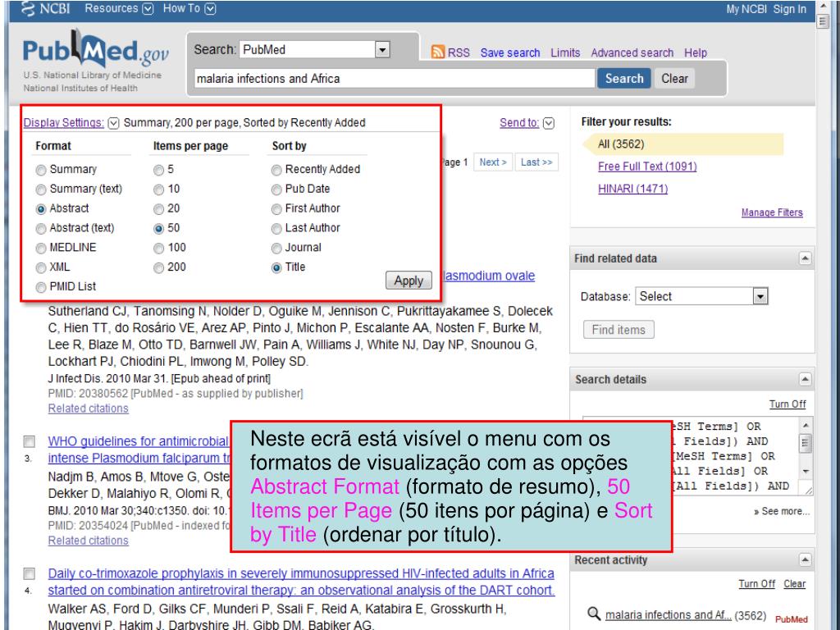The width and height of the screenshot is (840, 630).
Task: Select PMID List format option
Action: click(x=41, y=288)
